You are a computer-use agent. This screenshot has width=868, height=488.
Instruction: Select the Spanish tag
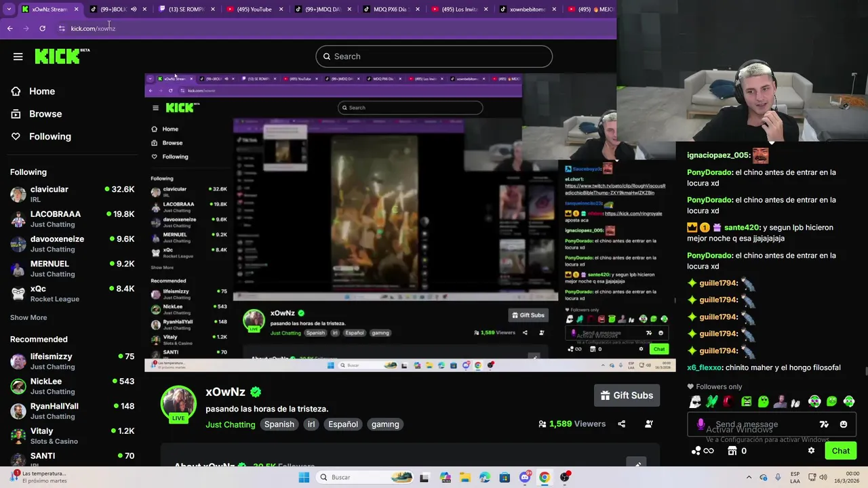(279, 424)
